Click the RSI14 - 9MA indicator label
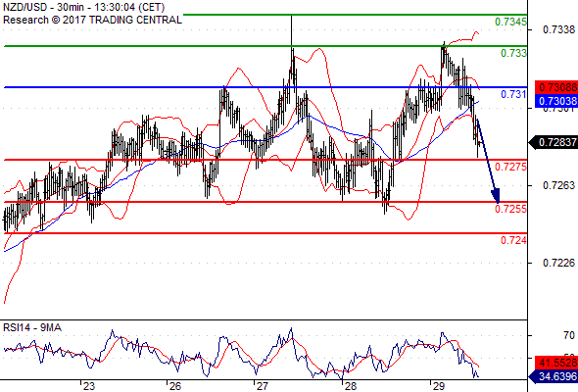 tap(32, 327)
